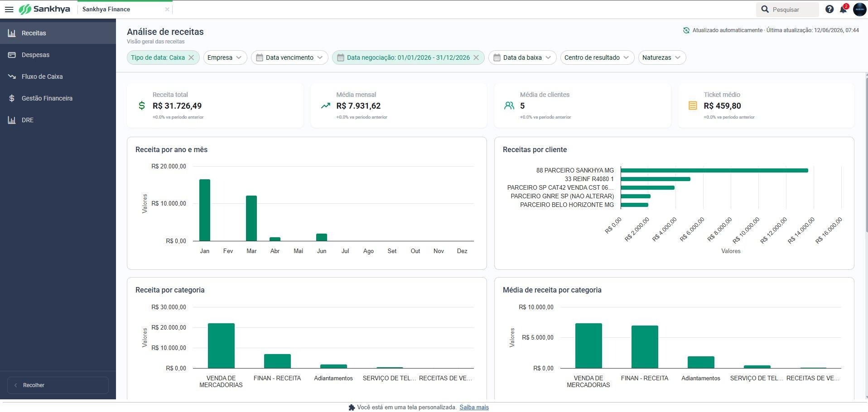The image size is (868, 412).
Task: Click the puzzle icon in footer notice
Action: [352, 407]
